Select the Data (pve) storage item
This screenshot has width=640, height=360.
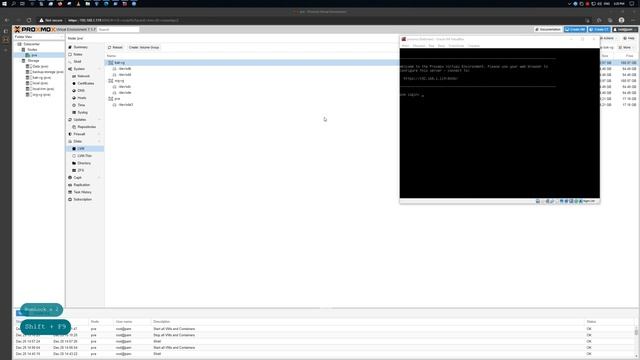(40, 66)
